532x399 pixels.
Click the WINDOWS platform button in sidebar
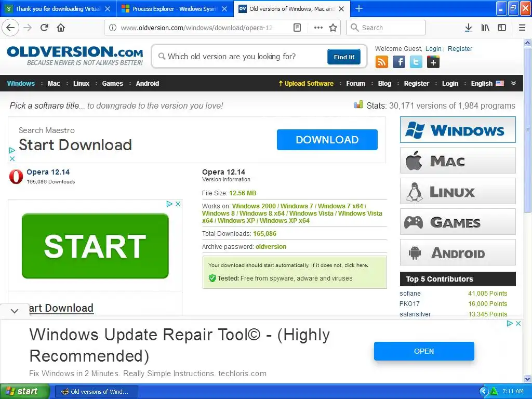(x=458, y=129)
